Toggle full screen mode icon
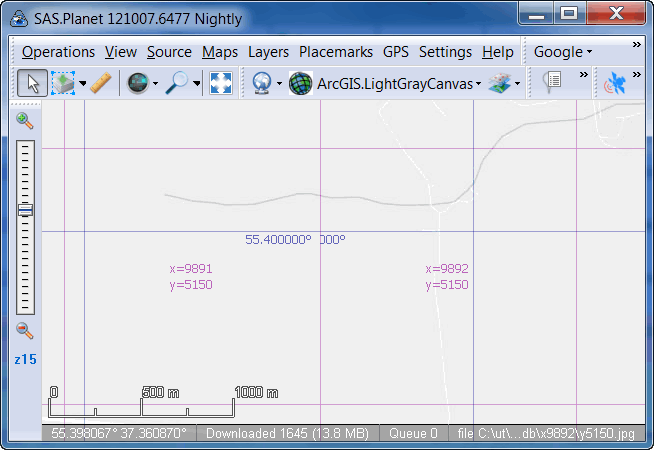Image resolution: width=654 pixels, height=450 pixels. coord(221,83)
